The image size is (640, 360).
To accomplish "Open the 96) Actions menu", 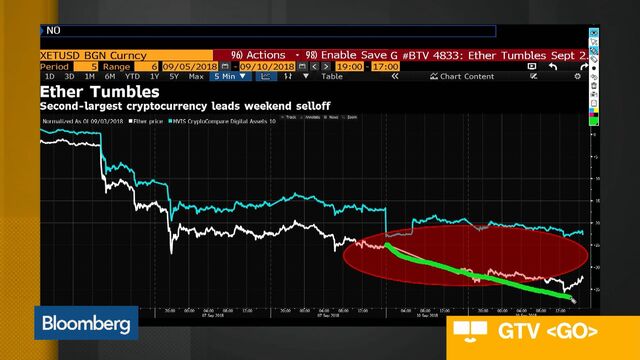I will tap(258, 55).
